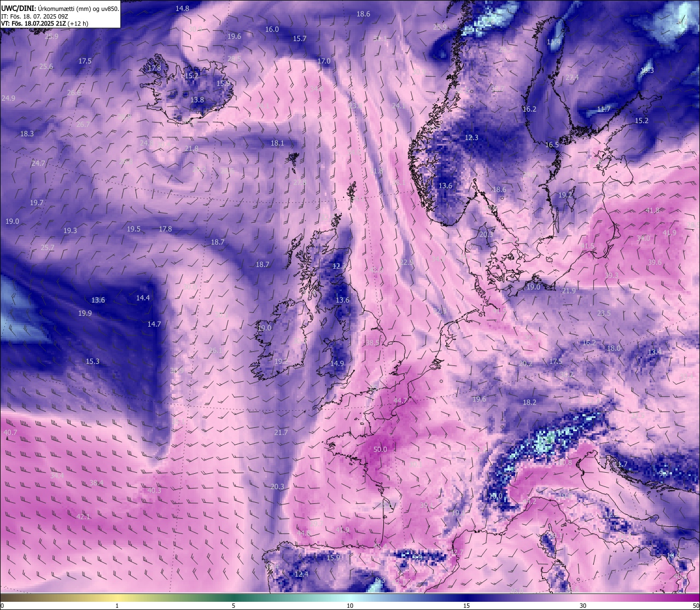Click the 13.8 value over southern Iceland
The width and height of the screenshot is (700, 610).
point(197,100)
